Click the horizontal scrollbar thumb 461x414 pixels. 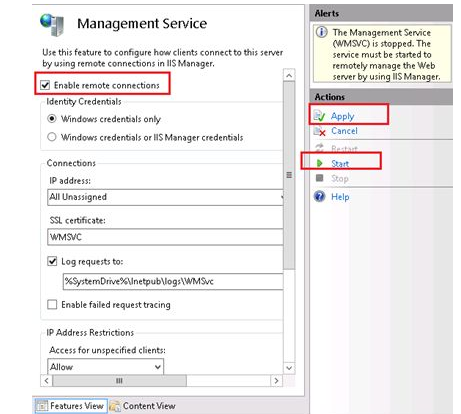pos(119,381)
